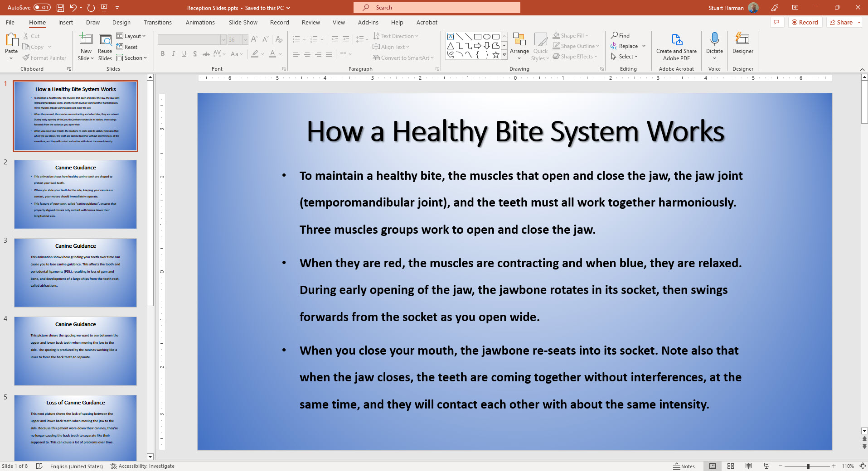Open the Section dropdown
Viewport: 868px width, 471px height.
click(132, 58)
